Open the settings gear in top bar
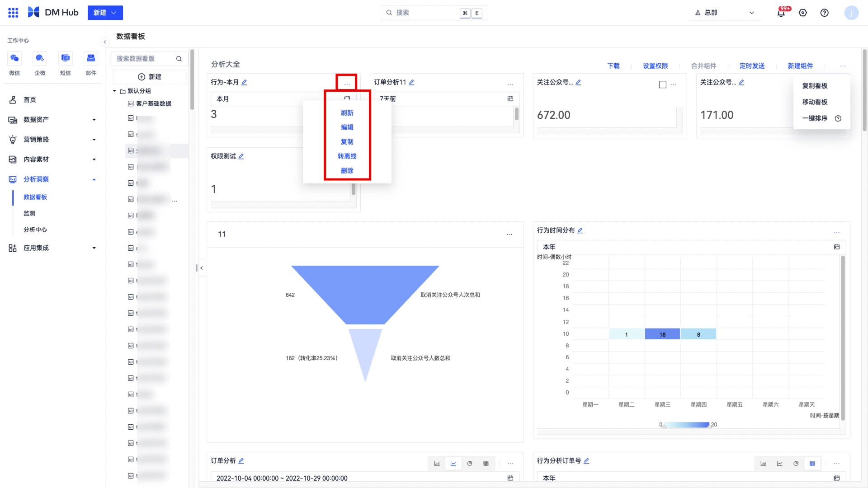868x488 pixels. (x=803, y=13)
